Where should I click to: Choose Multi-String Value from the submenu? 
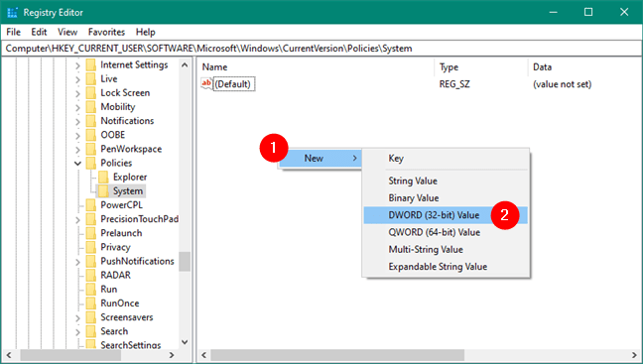(446, 250)
